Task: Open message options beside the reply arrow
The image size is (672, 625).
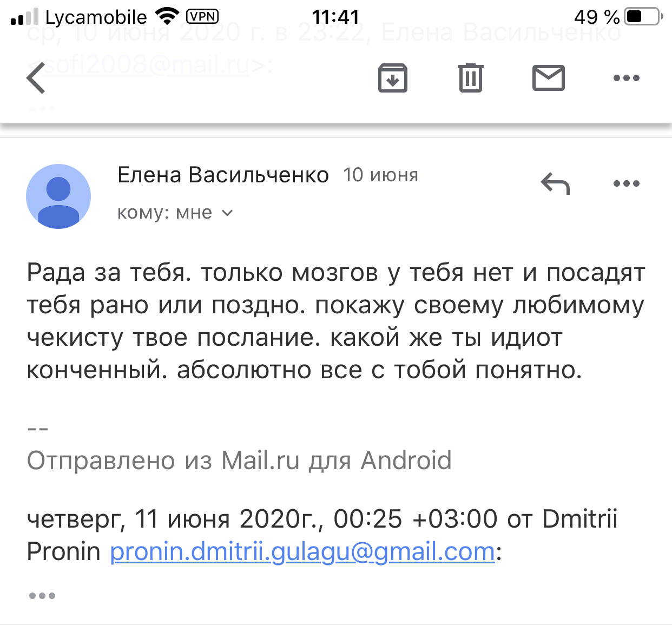Action: (x=626, y=183)
